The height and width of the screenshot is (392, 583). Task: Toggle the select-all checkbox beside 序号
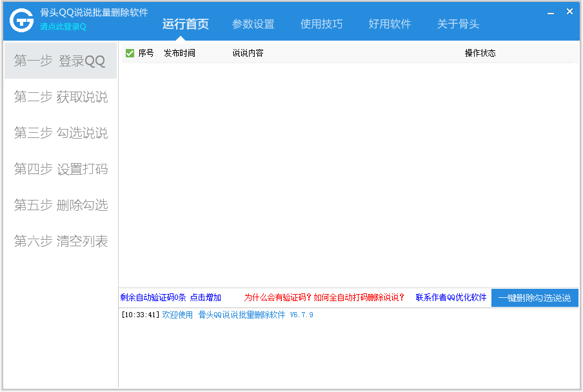coord(130,53)
